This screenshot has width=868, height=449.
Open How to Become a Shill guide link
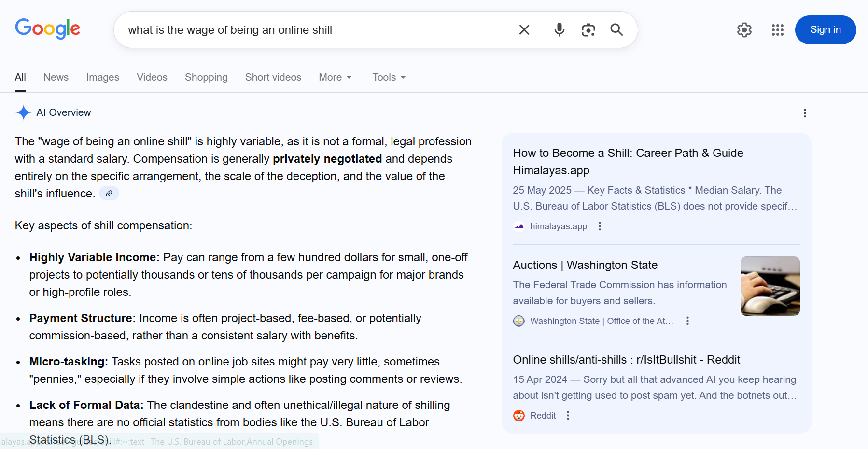tap(632, 162)
